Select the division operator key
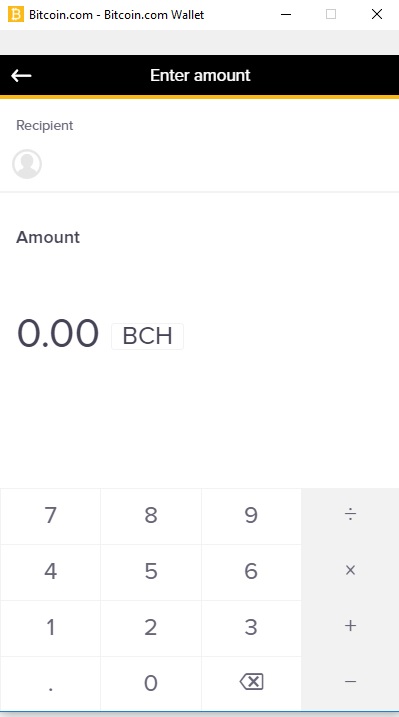 click(x=350, y=516)
